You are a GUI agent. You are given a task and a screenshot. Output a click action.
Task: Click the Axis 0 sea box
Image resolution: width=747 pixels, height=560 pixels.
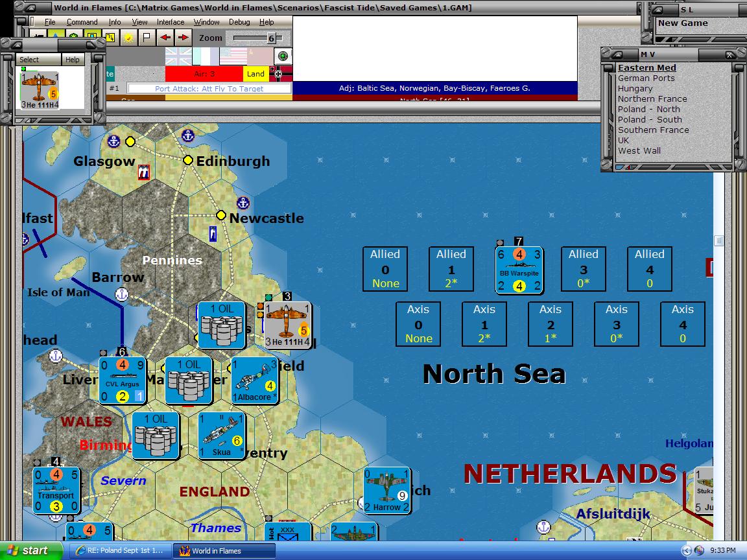[x=418, y=324]
